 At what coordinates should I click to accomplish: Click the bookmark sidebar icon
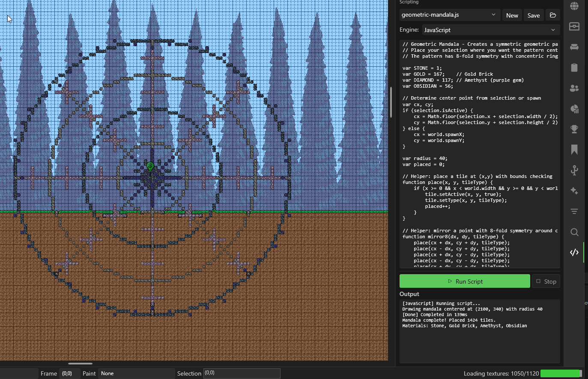point(574,150)
